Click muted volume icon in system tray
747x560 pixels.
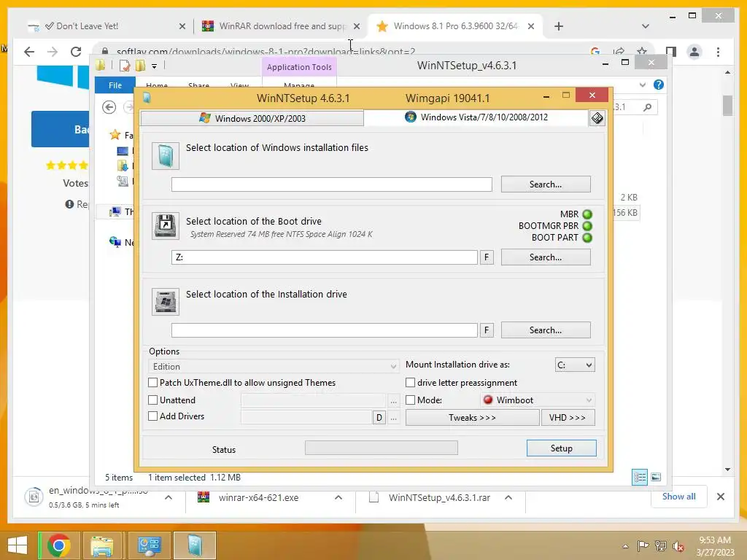tap(678, 545)
